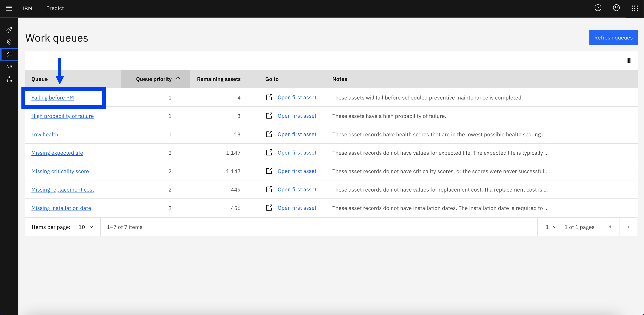Screen dimensions: 644x315
Task: Expand the page number selector
Action: (x=550, y=227)
